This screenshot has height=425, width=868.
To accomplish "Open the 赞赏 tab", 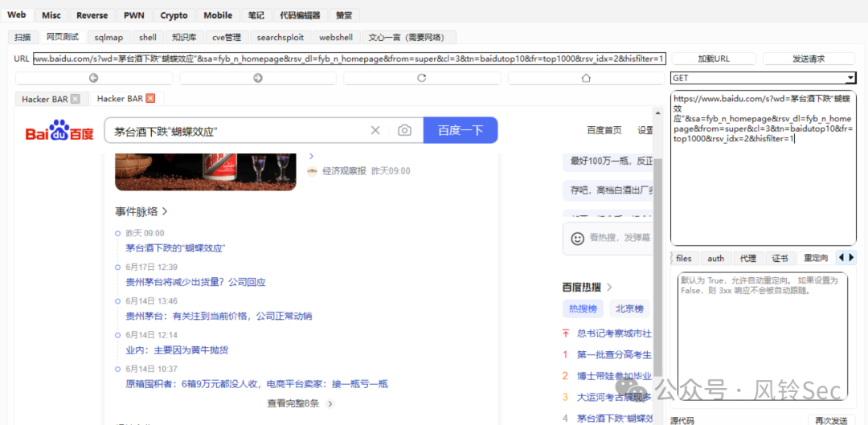I will click(x=344, y=15).
